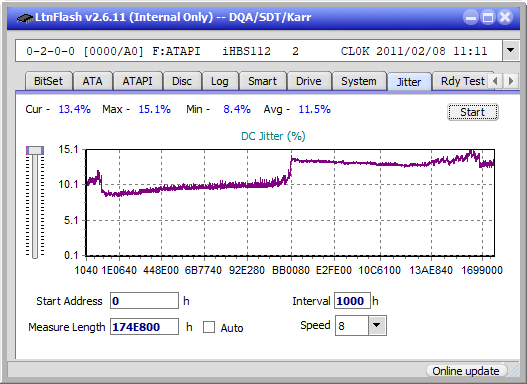Click the Measure Length label
527x384 pixels.
67,327
